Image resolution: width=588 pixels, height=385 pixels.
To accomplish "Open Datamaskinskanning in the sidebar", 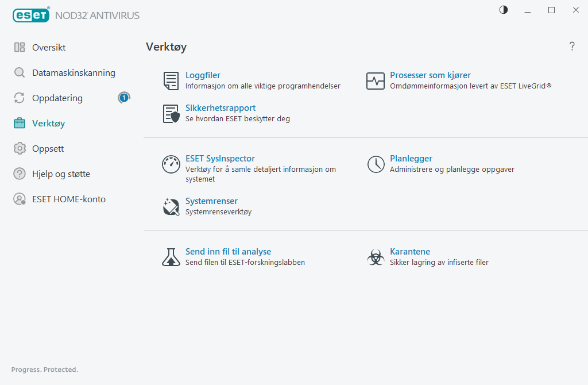I will 73,73.
